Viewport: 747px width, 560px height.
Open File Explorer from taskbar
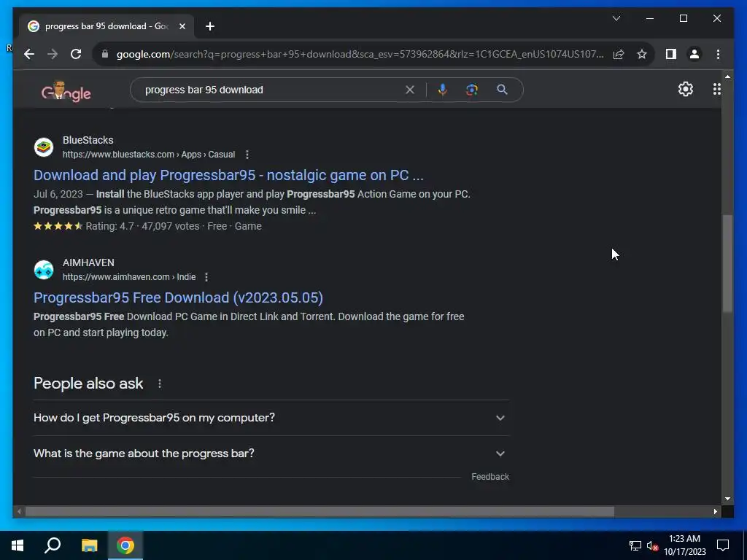point(89,545)
